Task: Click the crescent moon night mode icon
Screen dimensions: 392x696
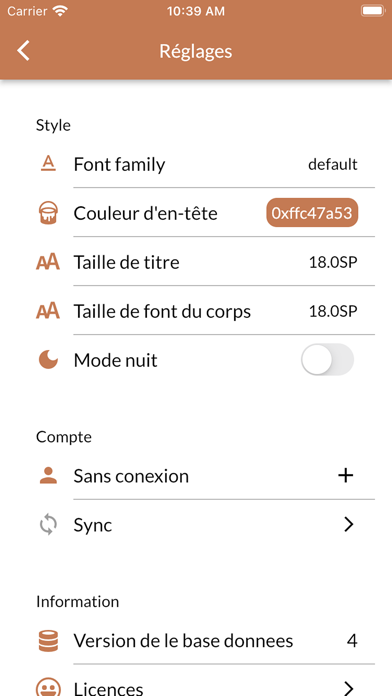Action: 48,360
